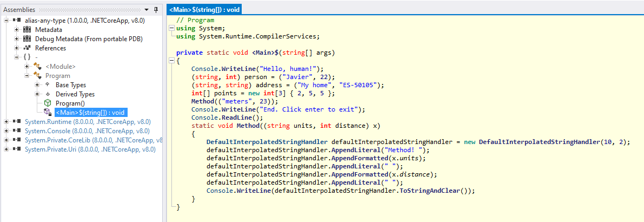Collapse the '-' namespace node
Viewport: 644px width, 222px height.
click(17, 57)
